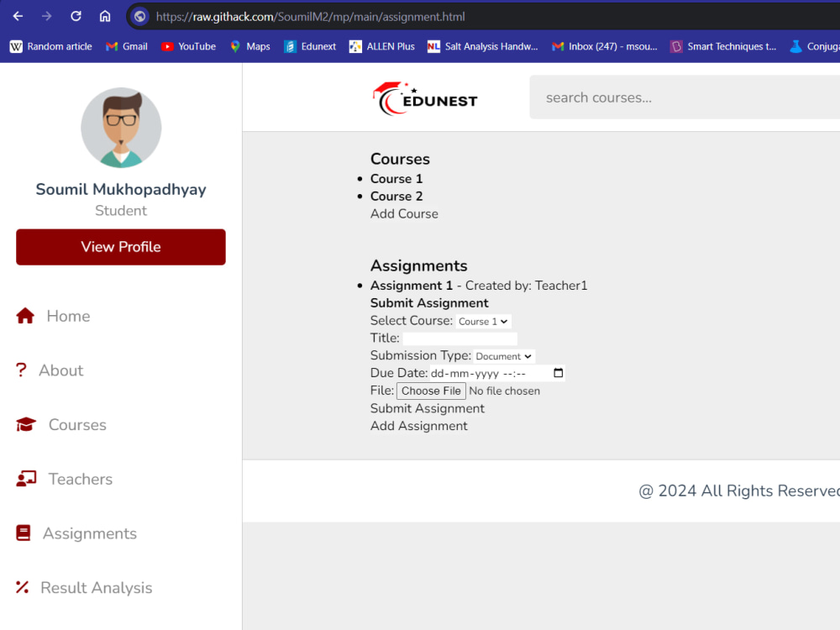Image resolution: width=840 pixels, height=630 pixels.
Task: Open the Gmail bookmark
Action: (127, 46)
